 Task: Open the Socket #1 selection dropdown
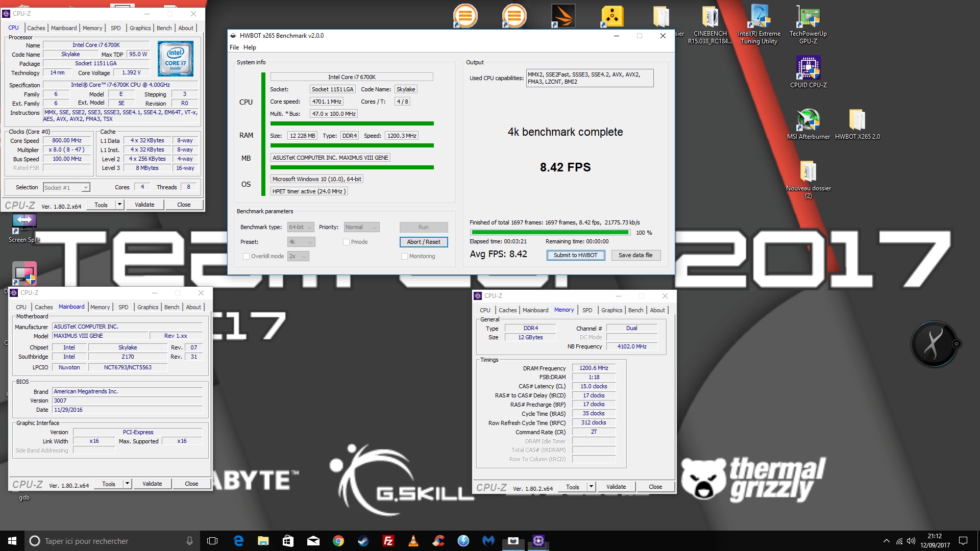pyautogui.click(x=67, y=188)
